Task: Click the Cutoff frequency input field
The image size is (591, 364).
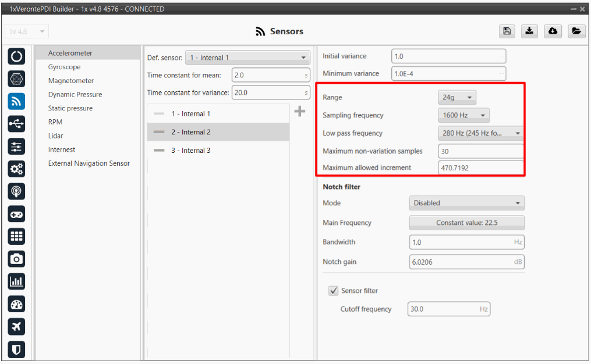Action: pos(448,309)
